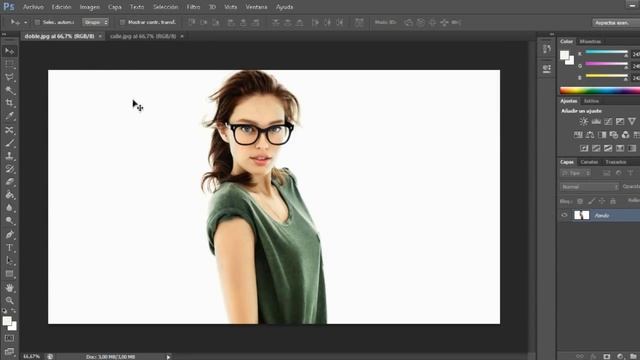Add a Brightness/Contrast adjustment
This screenshot has width=640, height=360.
584,122
